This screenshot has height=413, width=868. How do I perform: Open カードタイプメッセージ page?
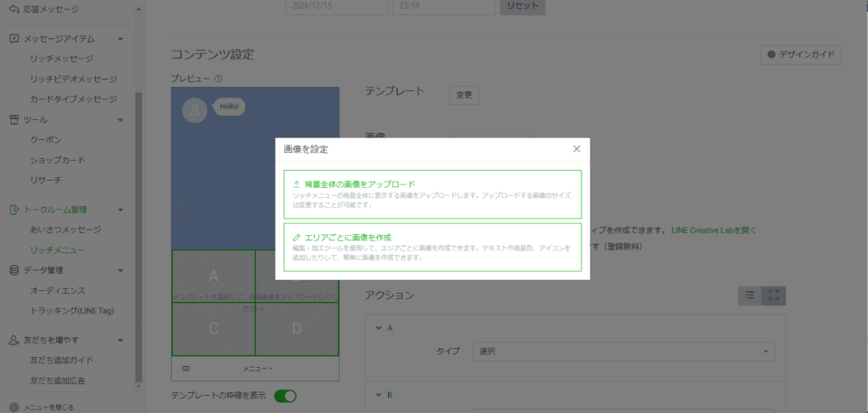tap(73, 99)
